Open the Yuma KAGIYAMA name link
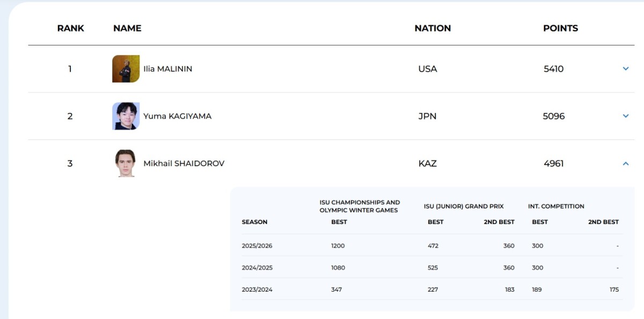This screenshot has width=644, height=319. tap(177, 116)
